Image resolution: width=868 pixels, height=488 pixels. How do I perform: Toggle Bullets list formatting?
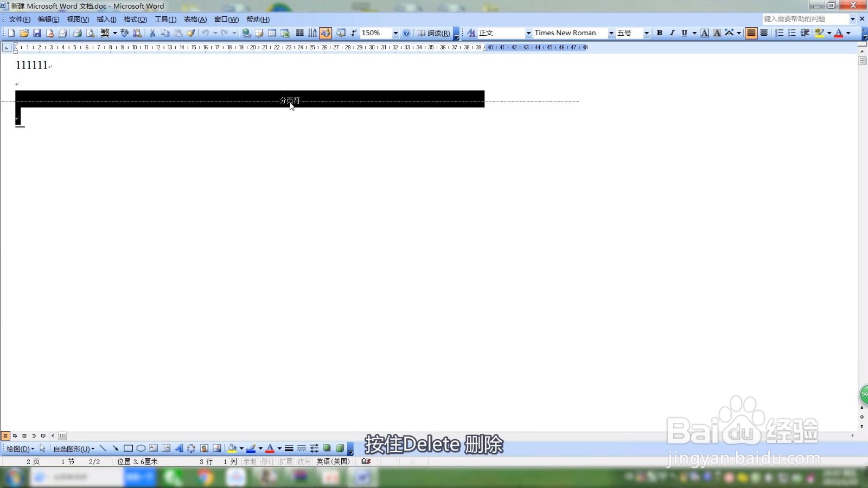coord(792,33)
